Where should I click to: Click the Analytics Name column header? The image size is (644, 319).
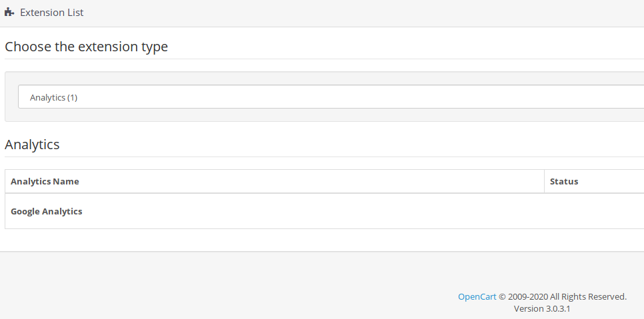pos(45,181)
